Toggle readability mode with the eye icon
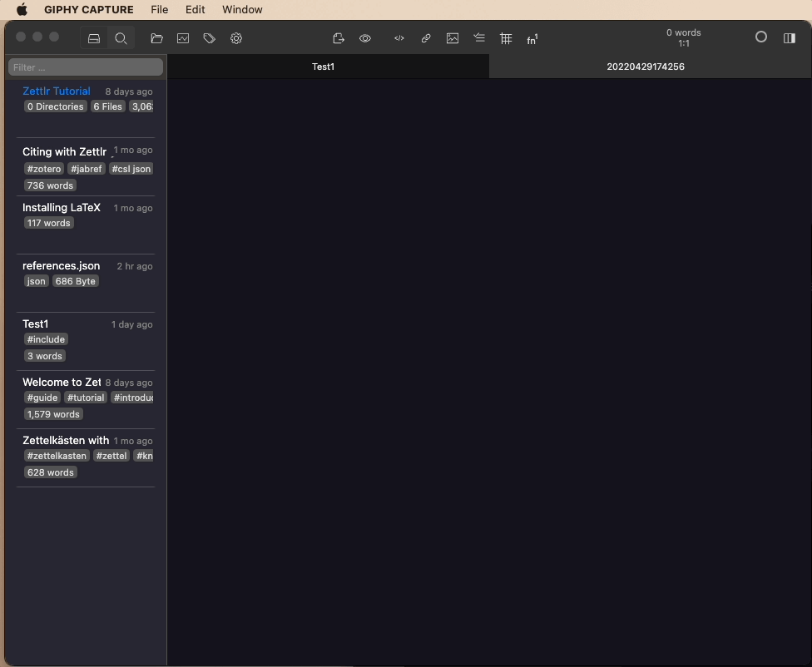 (364, 38)
